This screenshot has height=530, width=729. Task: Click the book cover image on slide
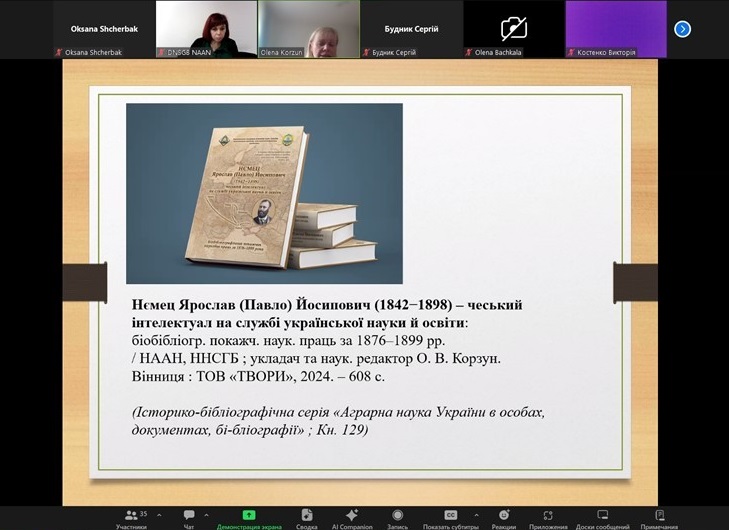[x=264, y=193]
